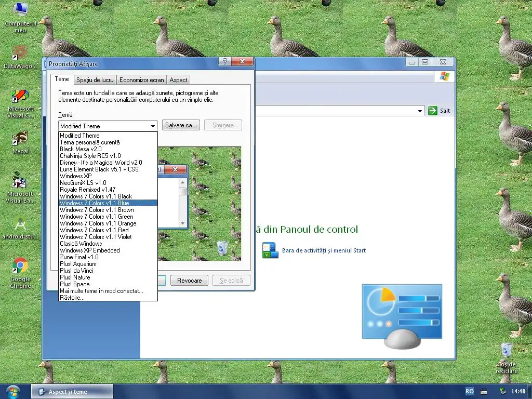Click scroll-up arrow in preview window
Image resolution: width=532 pixels, height=399 pixels.
click(182, 182)
